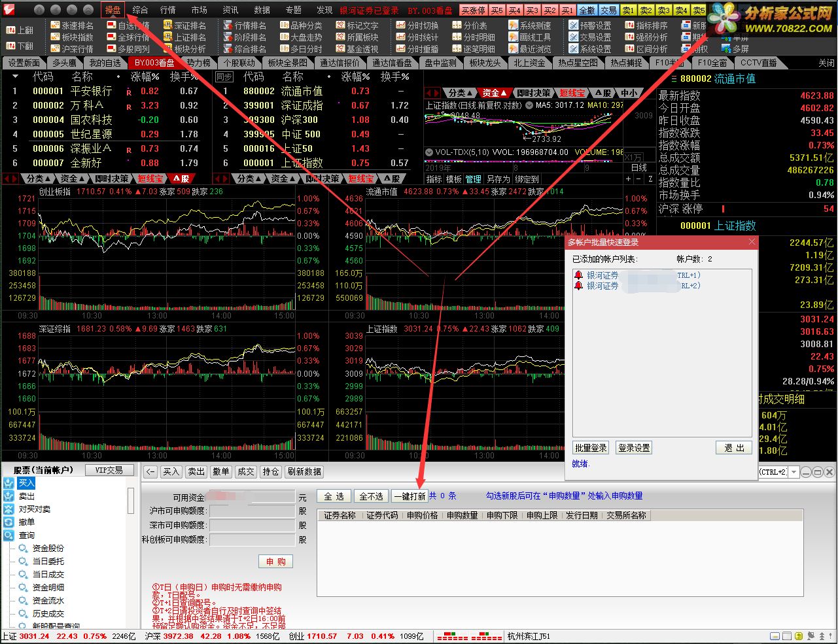Open 上证排名 toolbar icon

click(x=184, y=37)
